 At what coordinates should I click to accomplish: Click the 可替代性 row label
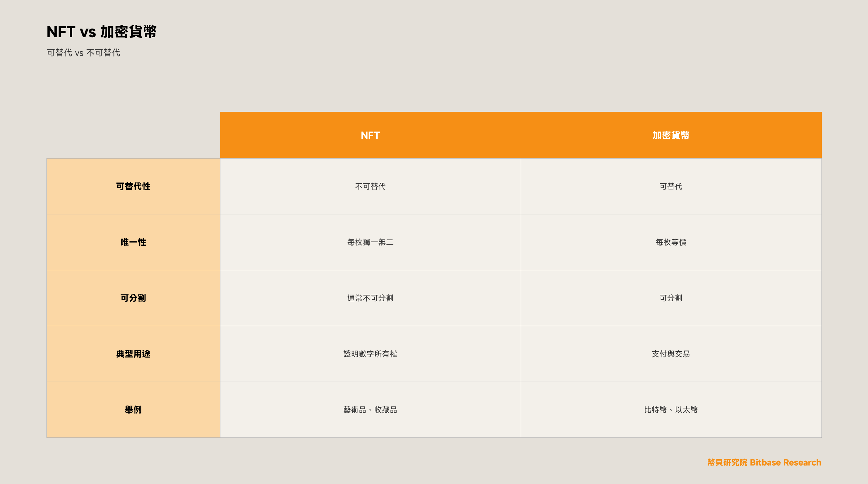click(x=133, y=186)
